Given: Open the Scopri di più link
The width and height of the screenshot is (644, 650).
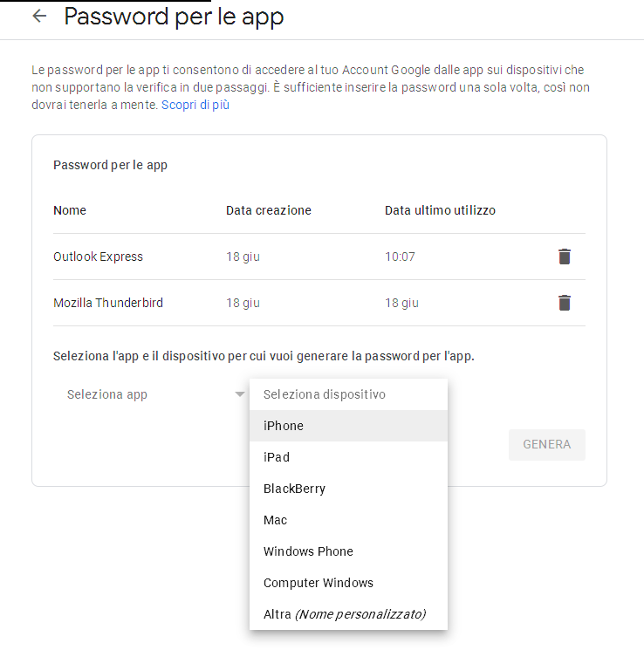Looking at the screenshot, I should point(195,105).
